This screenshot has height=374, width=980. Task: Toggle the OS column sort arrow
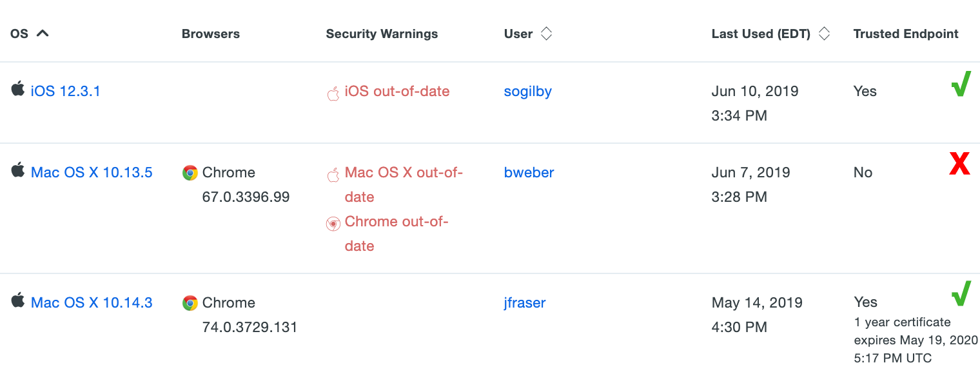coord(43,34)
